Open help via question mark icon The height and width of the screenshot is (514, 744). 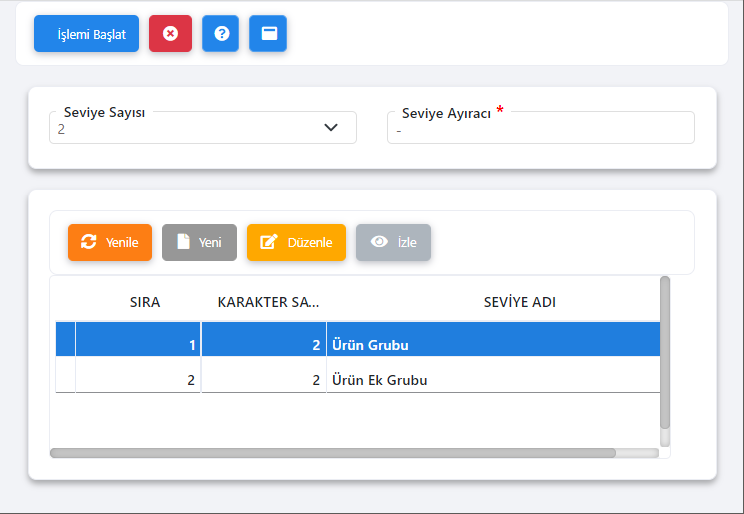tap(221, 34)
